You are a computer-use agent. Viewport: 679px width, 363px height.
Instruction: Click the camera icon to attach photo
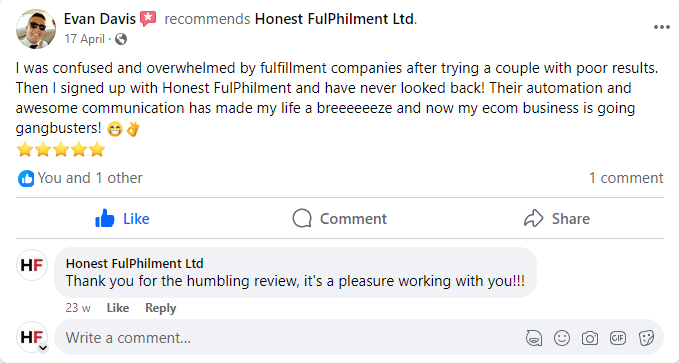[x=590, y=338]
